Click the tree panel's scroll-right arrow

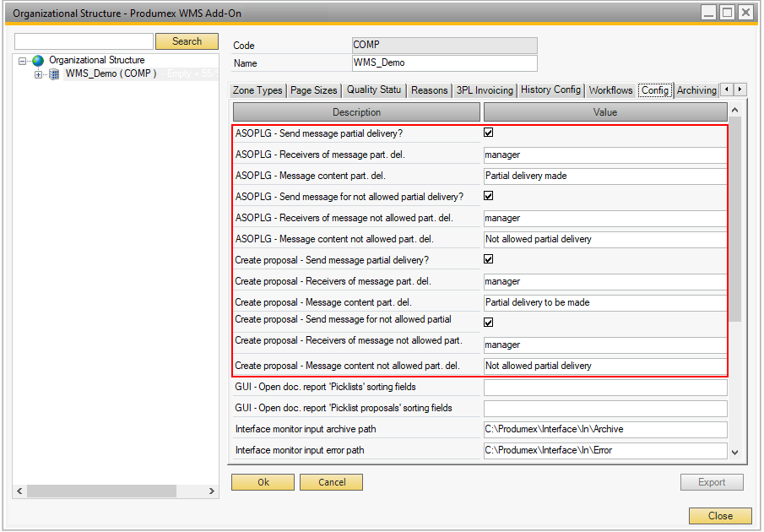coord(210,491)
